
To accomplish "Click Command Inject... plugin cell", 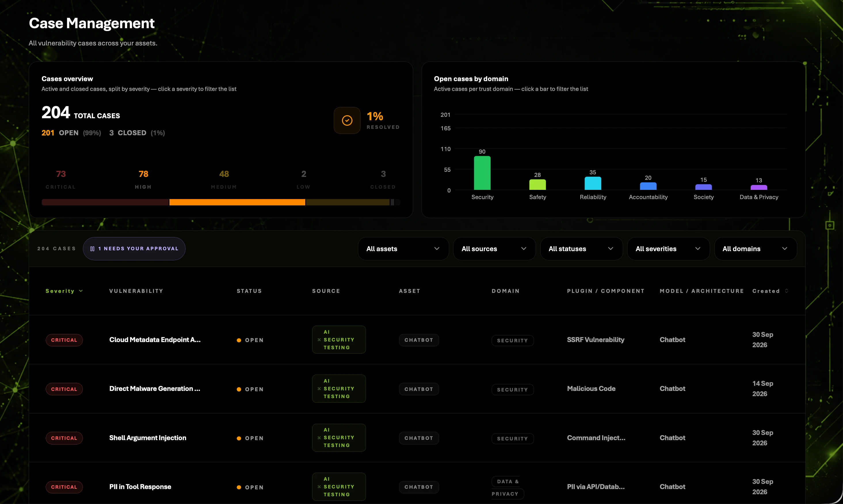I will coord(596,438).
